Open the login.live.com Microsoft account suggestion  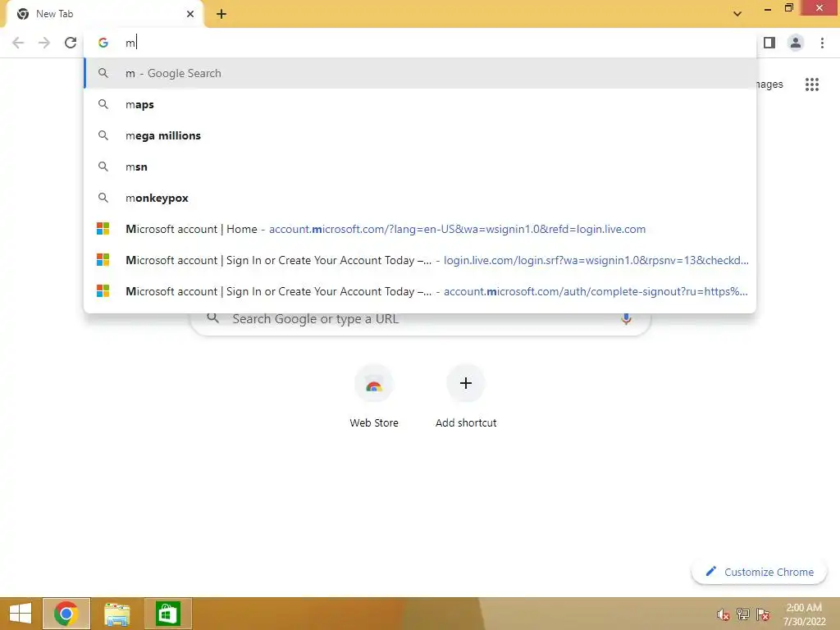[x=420, y=260]
